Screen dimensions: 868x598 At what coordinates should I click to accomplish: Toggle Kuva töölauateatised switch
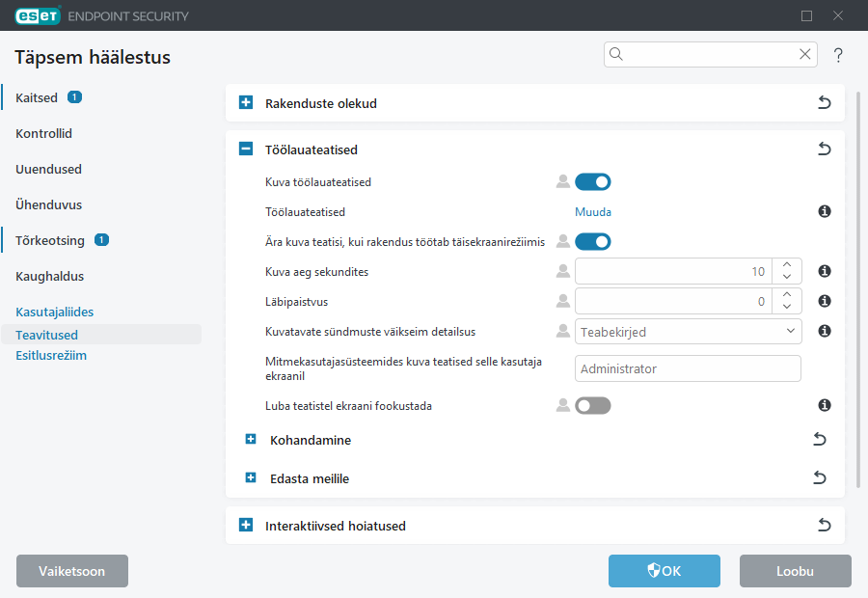(x=593, y=182)
